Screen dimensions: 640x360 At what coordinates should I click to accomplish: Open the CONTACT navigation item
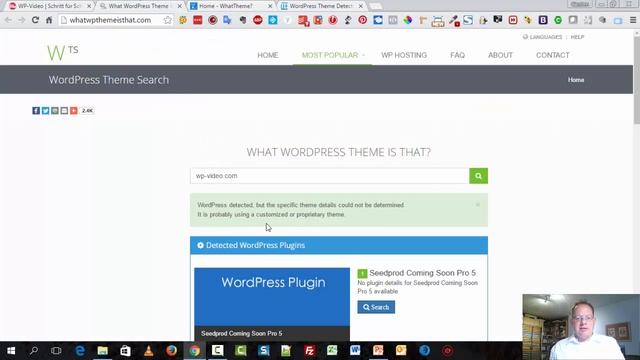(x=553, y=55)
